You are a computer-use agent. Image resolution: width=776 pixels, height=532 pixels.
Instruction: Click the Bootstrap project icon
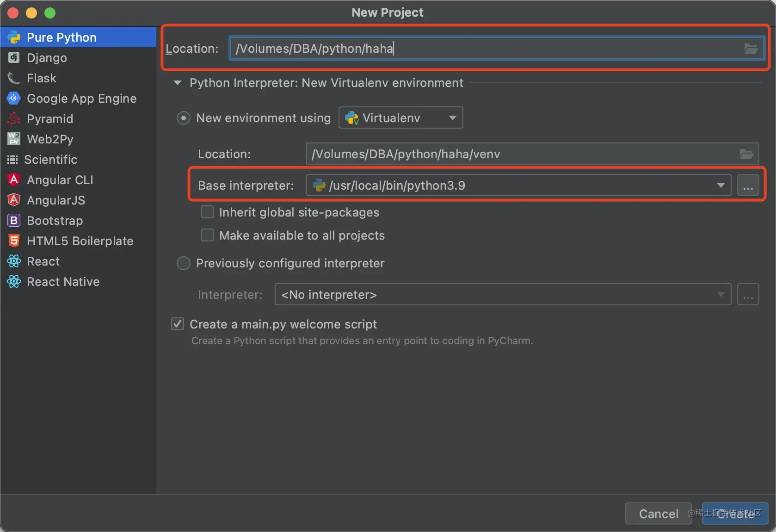pos(14,220)
